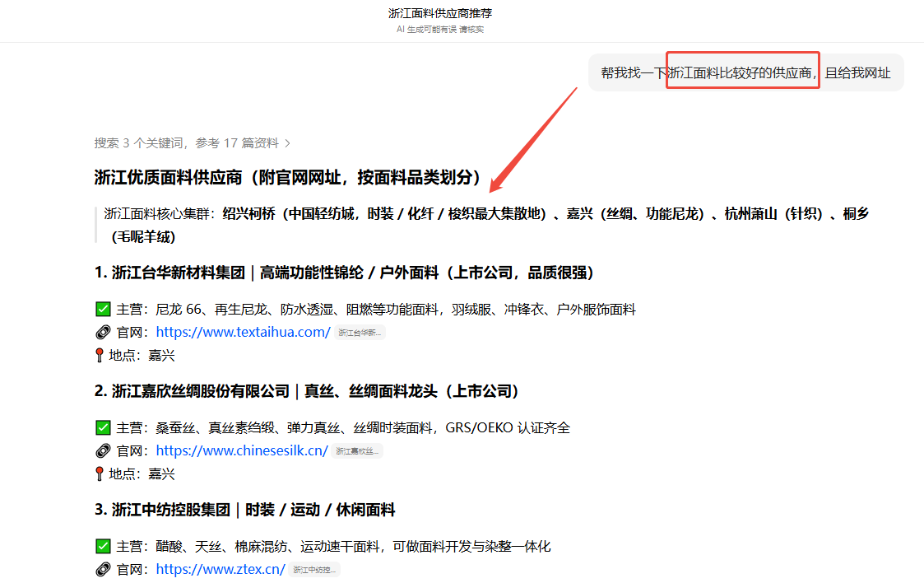Click heading 1. 浙江台华新材料集团

coord(345,273)
